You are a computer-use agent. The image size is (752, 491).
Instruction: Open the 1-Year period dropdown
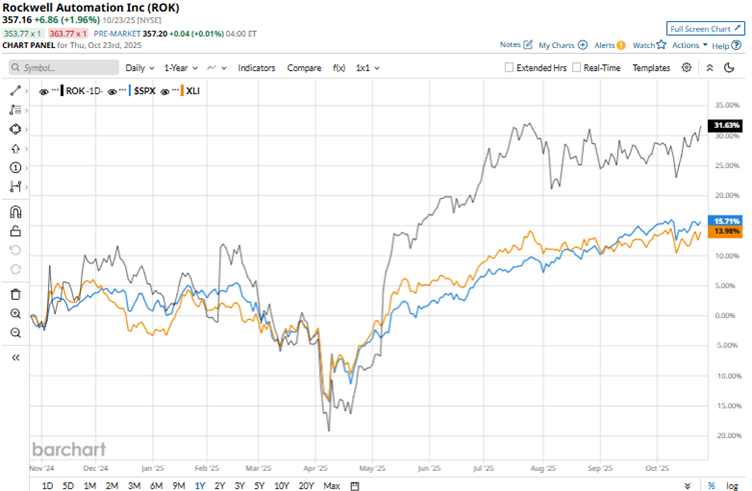pos(181,68)
